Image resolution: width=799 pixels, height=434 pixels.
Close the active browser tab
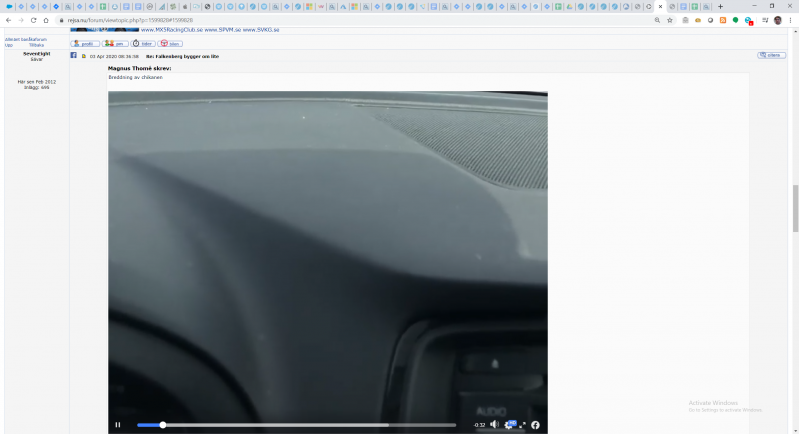(x=660, y=7)
